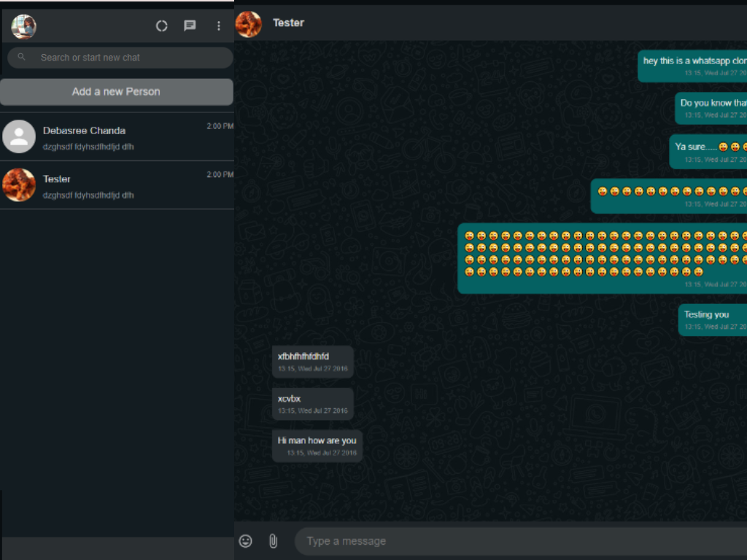The width and height of the screenshot is (747, 560).
Task: Click the 2:00 PM time beside Debasree Chanda
Action: (x=220, y=126)
